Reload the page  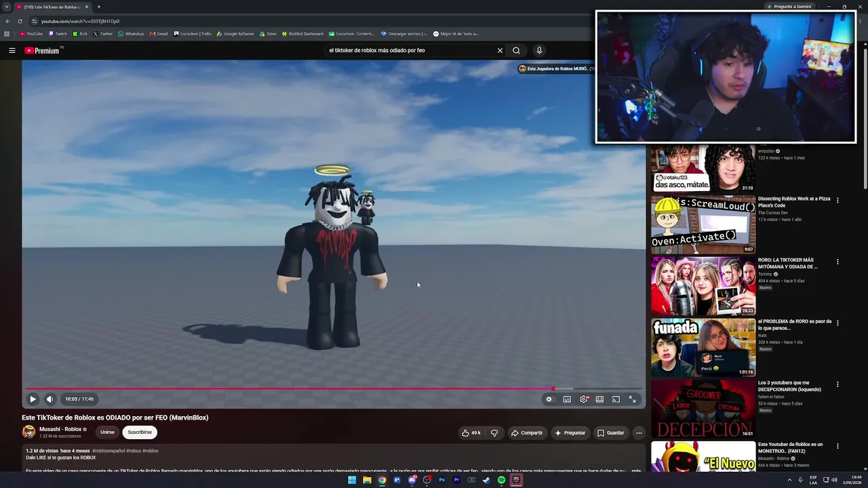20,21
